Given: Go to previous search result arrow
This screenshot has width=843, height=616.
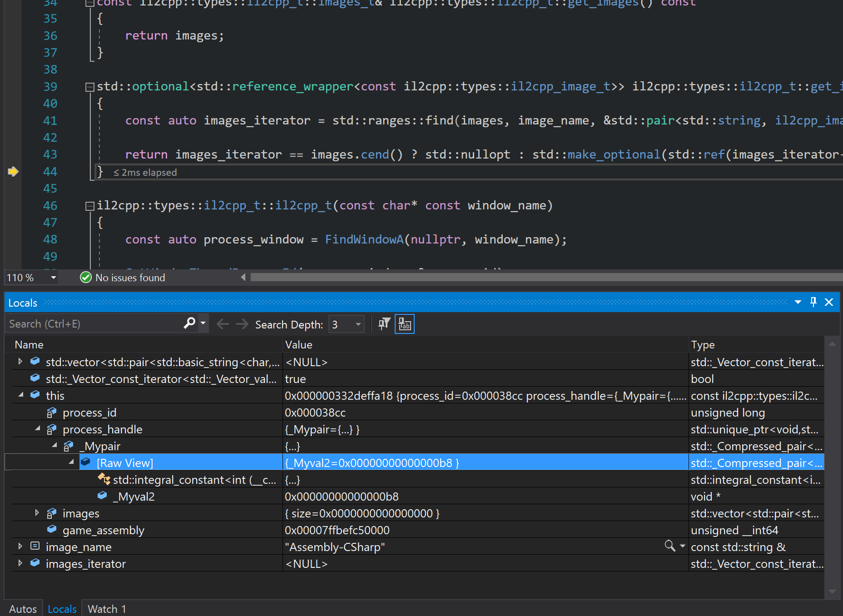Looking at the screenshot, I should [223, 324].
